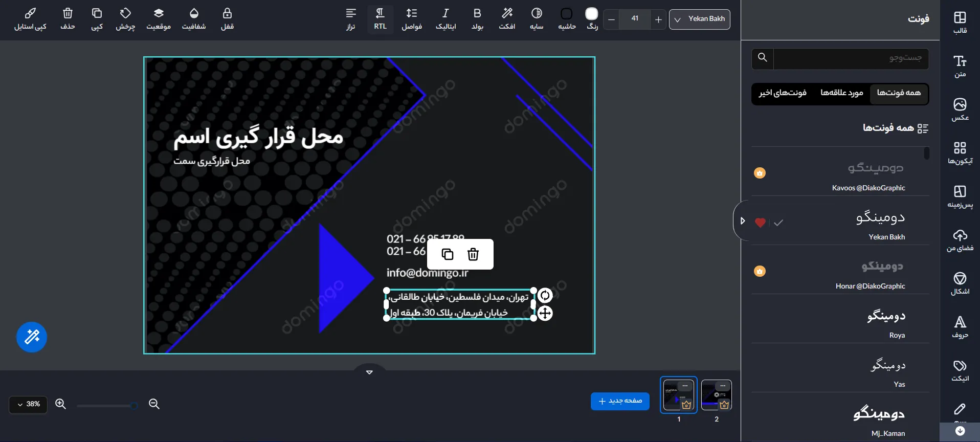Image resolution: width=980 pixels, height=442 pixels.
Task: Toggle RTL text direction
Action: [380, 19]
